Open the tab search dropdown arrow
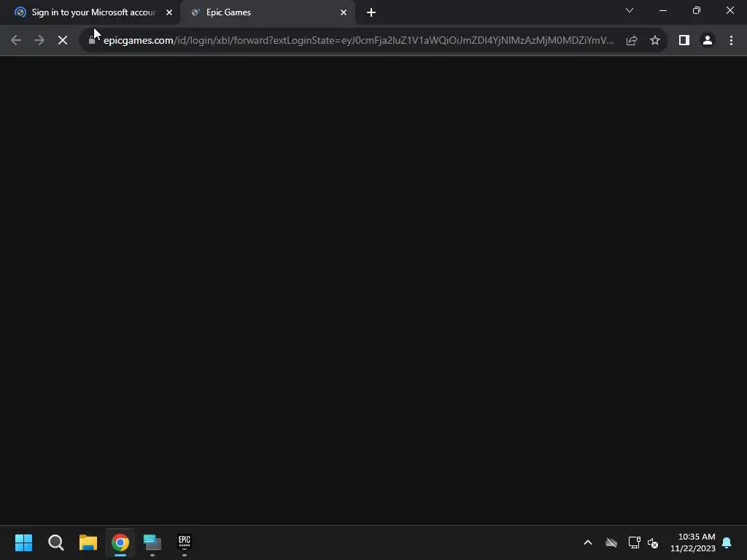Viewport: 747px width, 560px height. coord(630,10)
